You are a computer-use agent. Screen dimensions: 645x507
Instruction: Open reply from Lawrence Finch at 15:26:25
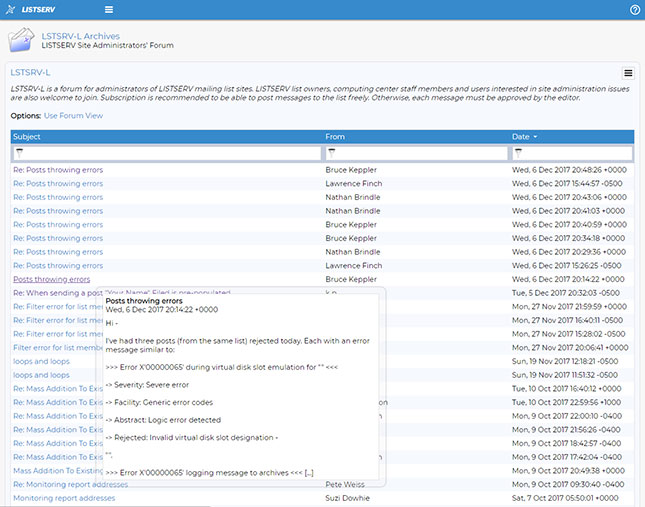coord(58,265)
